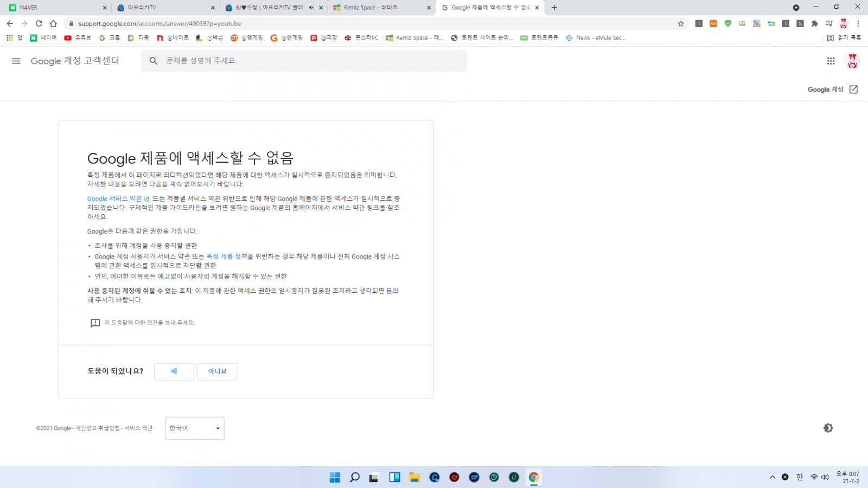Toggle dark mode icon in page footer
Viewport: 868px width, 488px height.
(x=828, y=428)
